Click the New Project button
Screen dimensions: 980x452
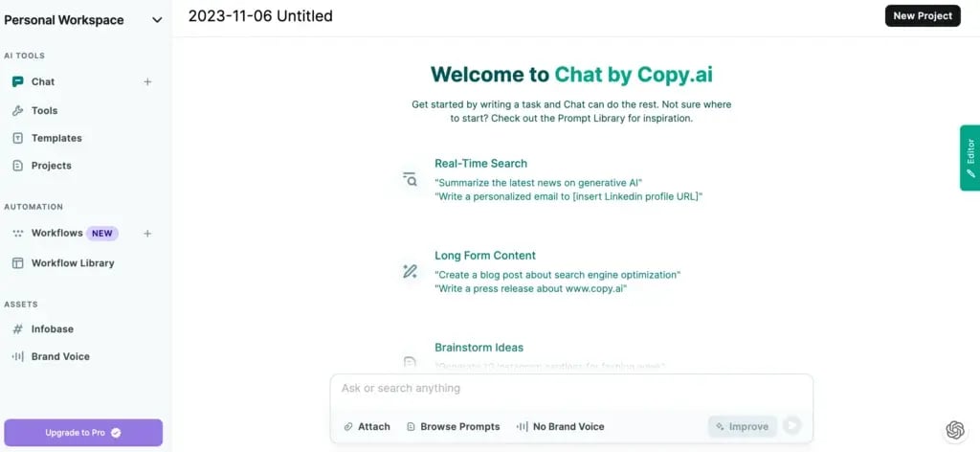[922, 16]
